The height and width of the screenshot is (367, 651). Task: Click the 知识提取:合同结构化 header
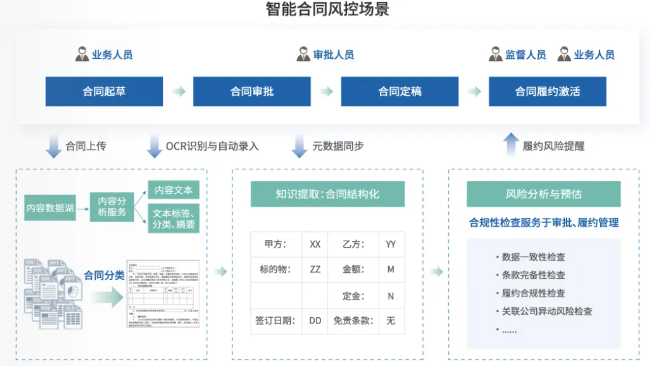point(328,194)
